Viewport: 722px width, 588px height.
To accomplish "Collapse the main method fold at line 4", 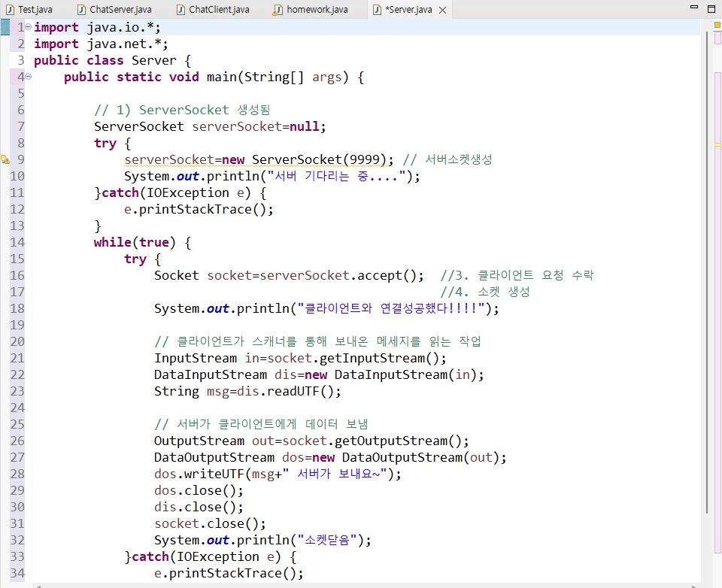I will pyautogui.click(x=29, y=77).
